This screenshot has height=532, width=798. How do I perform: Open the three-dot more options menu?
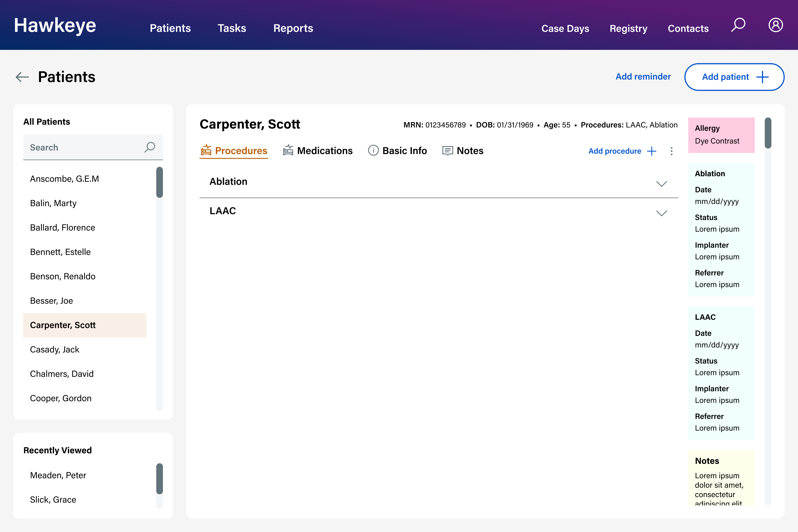671,151
